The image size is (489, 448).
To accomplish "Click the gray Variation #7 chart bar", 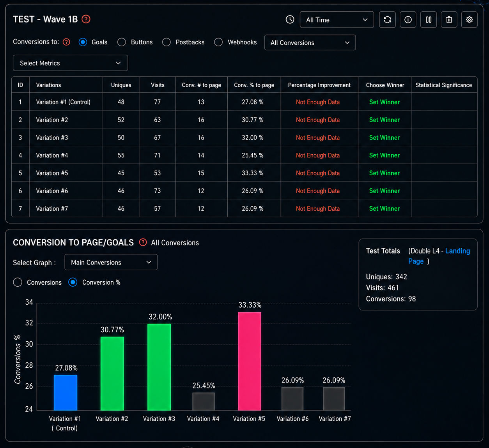I will [334, 399].
